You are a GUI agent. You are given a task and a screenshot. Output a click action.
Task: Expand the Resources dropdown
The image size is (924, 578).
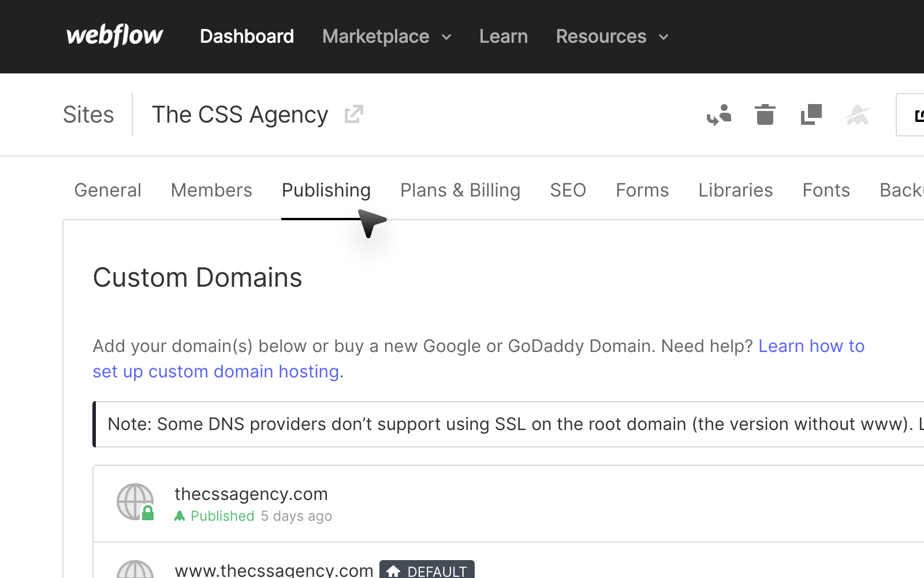click(x=612, y=36)
